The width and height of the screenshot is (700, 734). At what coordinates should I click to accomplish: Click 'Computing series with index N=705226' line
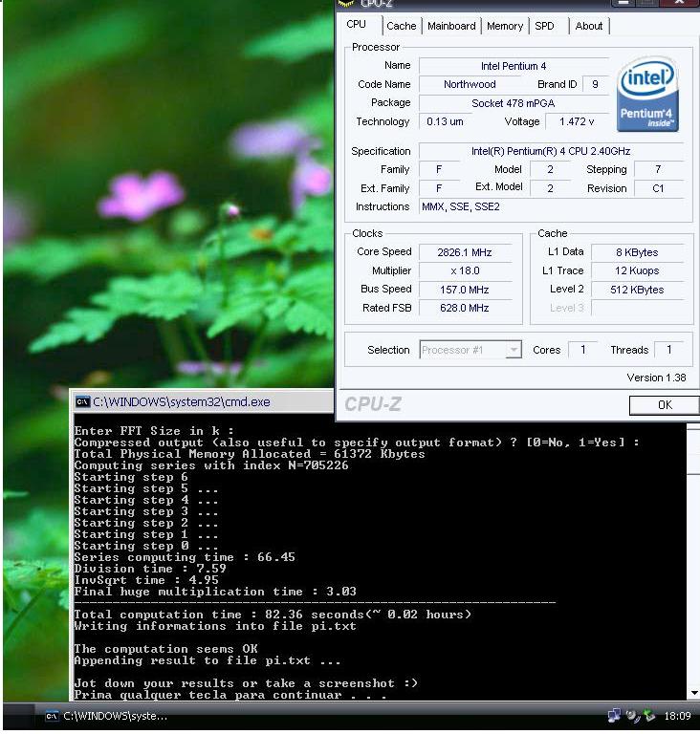(x=211, y=465)
